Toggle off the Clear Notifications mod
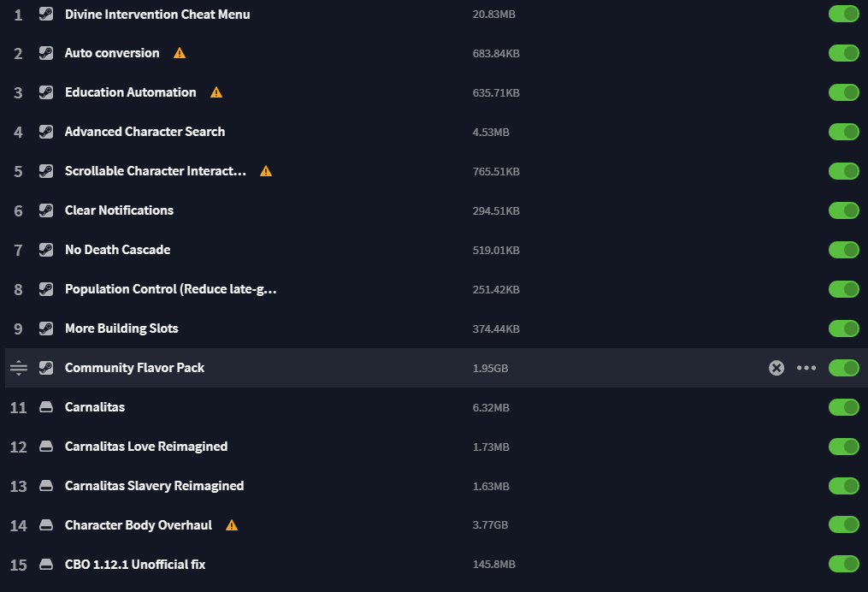This screenshot has width=868, height=592. 843,210
